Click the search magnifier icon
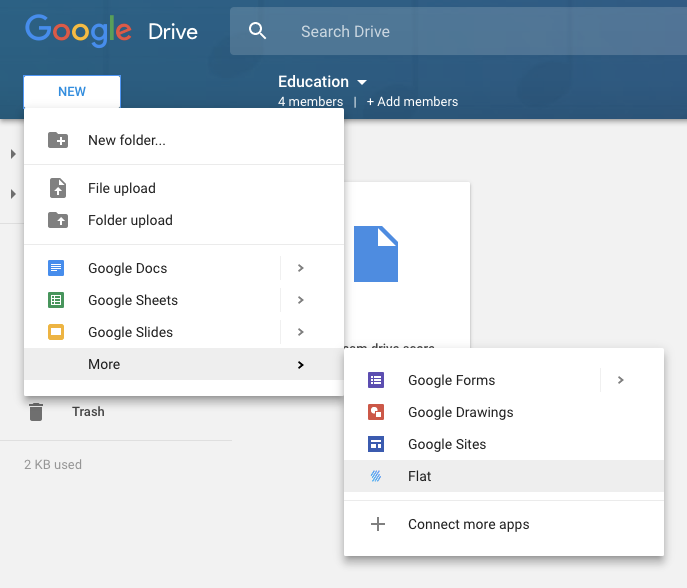687x588 pixels. (257, 31)
